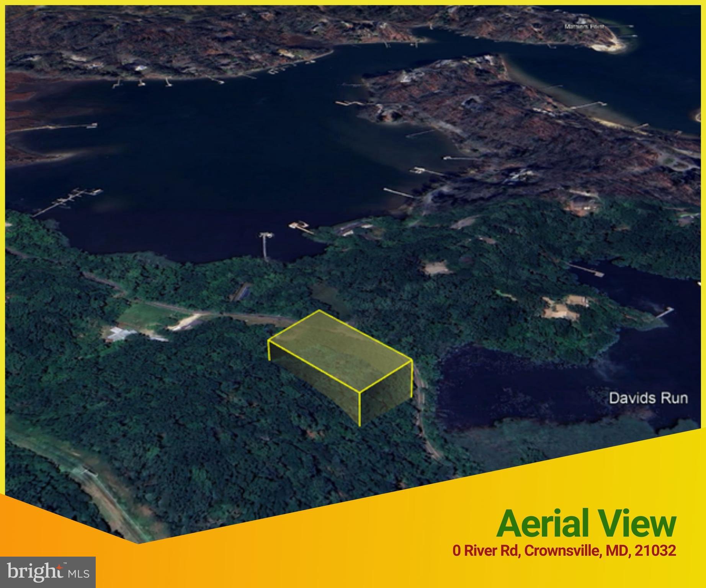Screen dimensions: 706x588
Task: Click the building rooftop west of parcel
Action: click(119, 333)
